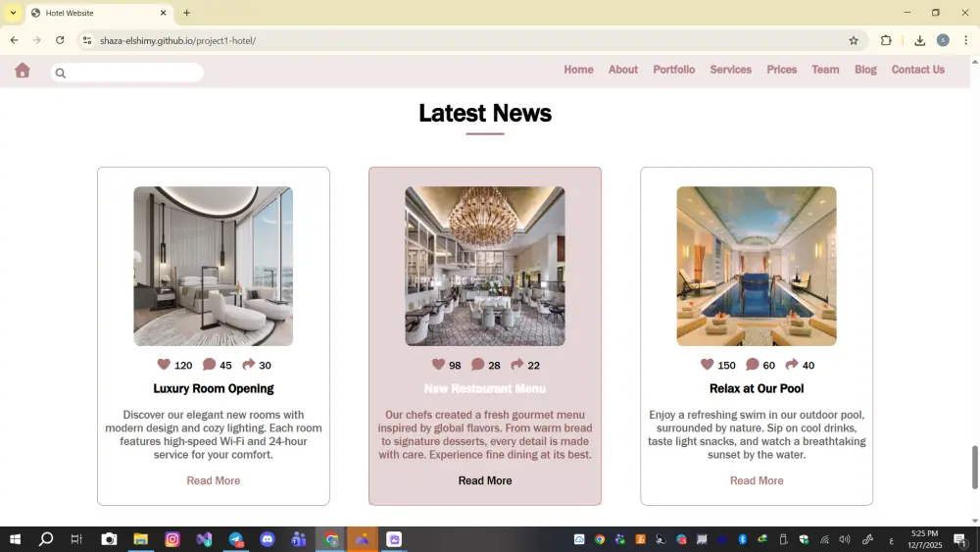
Task: Open the notification center icon
Action: point(960,539)
